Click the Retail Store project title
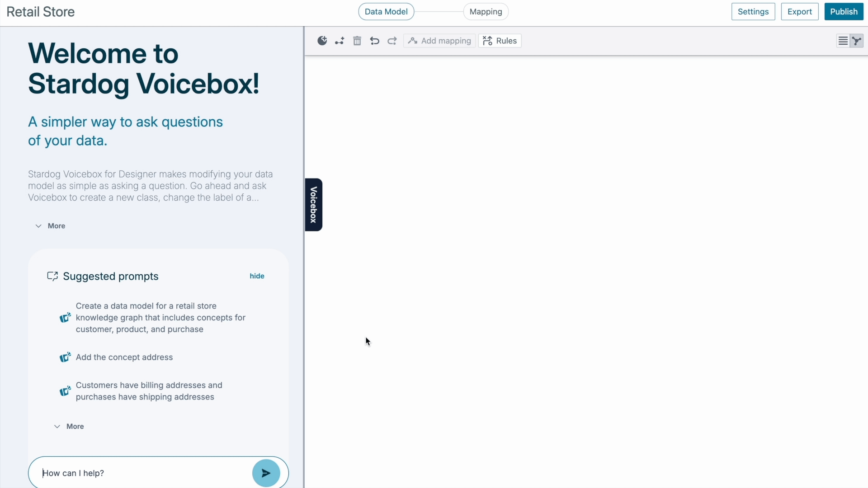 [x=41, y=12]
